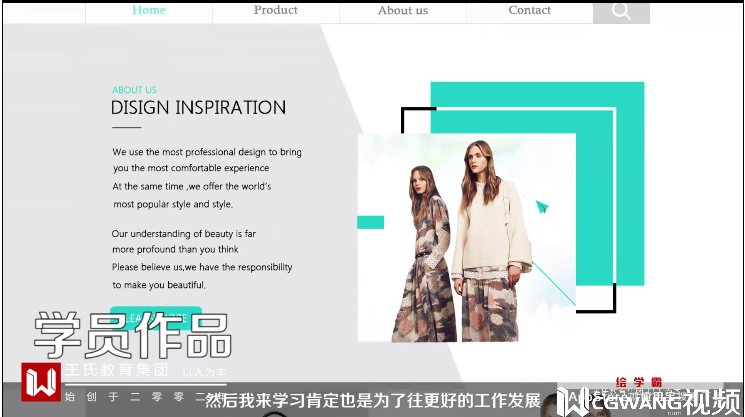Click the CGWANG视频 watermark logo

649,401
